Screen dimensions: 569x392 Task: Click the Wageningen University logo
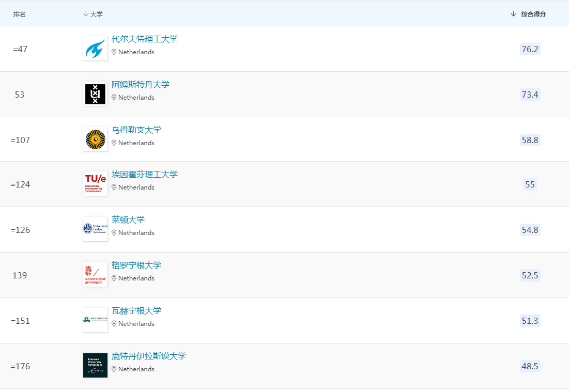click(x=95, y=319)
